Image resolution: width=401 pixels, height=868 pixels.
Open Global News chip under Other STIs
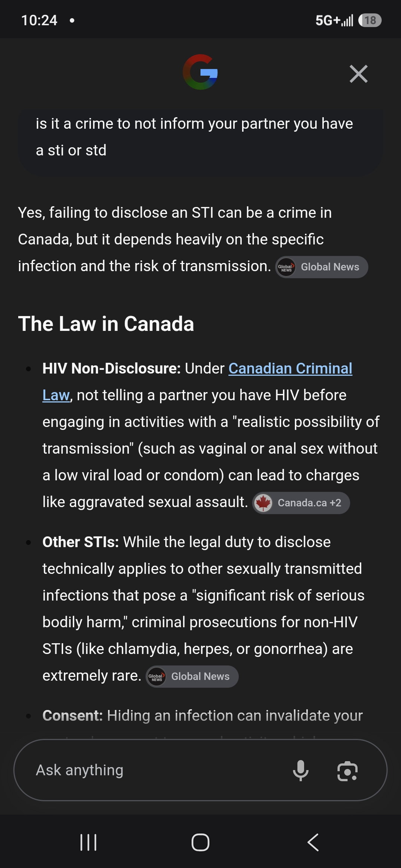(192, 677)
